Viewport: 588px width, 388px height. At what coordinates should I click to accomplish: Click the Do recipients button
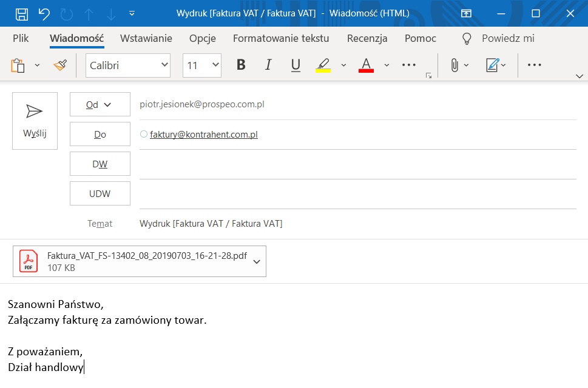tap(100, 134)
